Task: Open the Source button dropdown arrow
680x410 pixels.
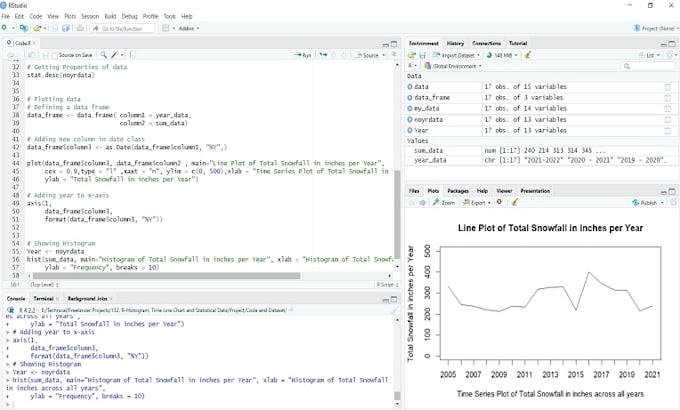Action: pyautogui.click(x=384, y=55)
